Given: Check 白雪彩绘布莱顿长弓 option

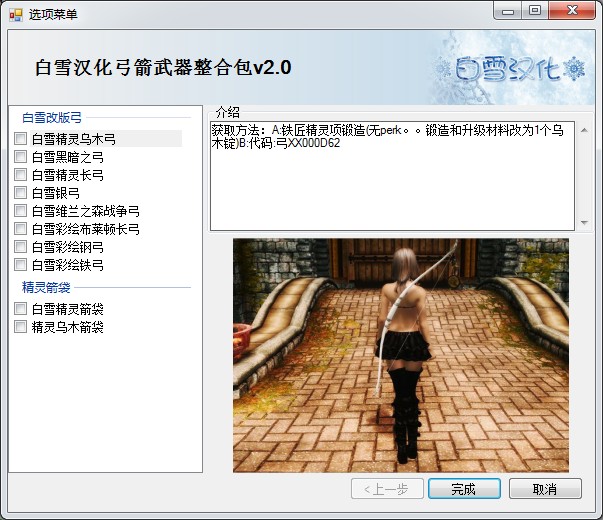Looking at the screenshot, I should [20, 229].
